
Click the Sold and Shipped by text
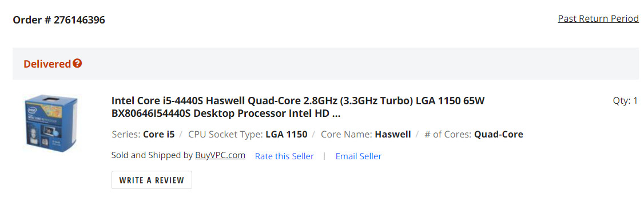pyautogui.click(x=152, y=155)
